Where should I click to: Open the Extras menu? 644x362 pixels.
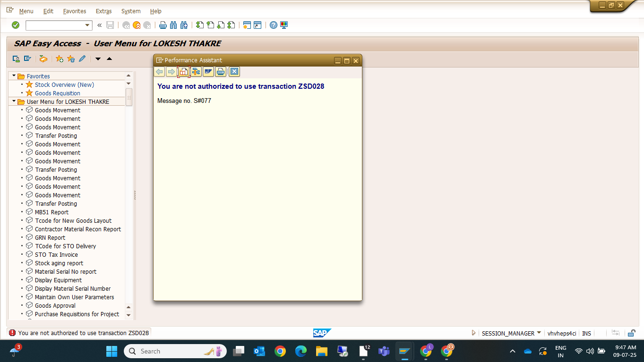pos(103,11)
